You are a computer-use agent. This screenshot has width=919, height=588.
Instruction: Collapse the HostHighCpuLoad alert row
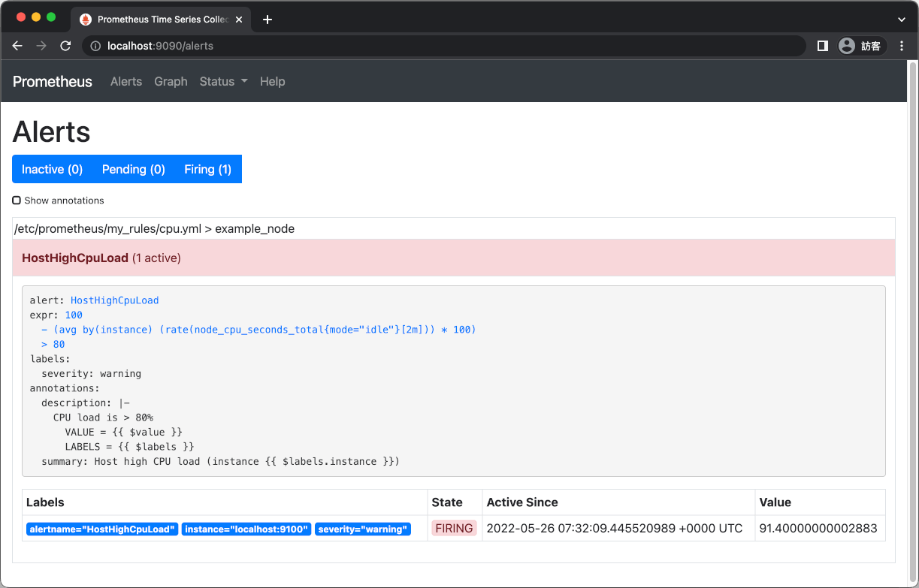(x=454, y=258)
